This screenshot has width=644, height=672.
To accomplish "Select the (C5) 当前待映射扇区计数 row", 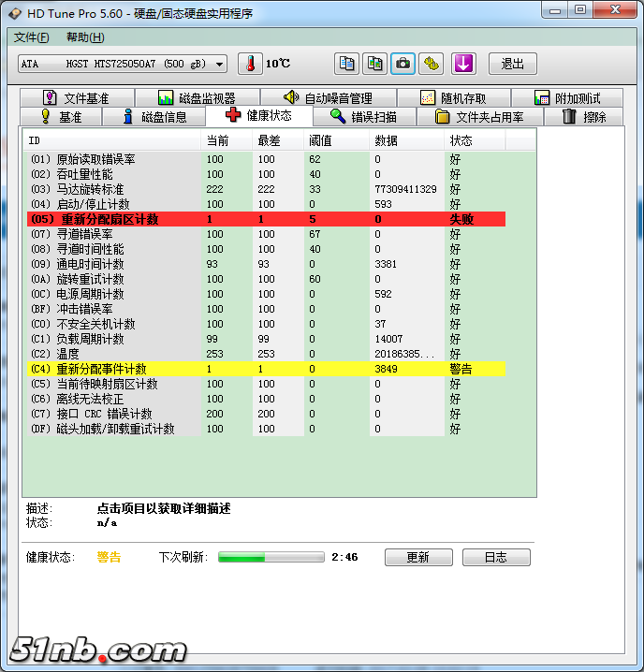I will tap(266, 384).
